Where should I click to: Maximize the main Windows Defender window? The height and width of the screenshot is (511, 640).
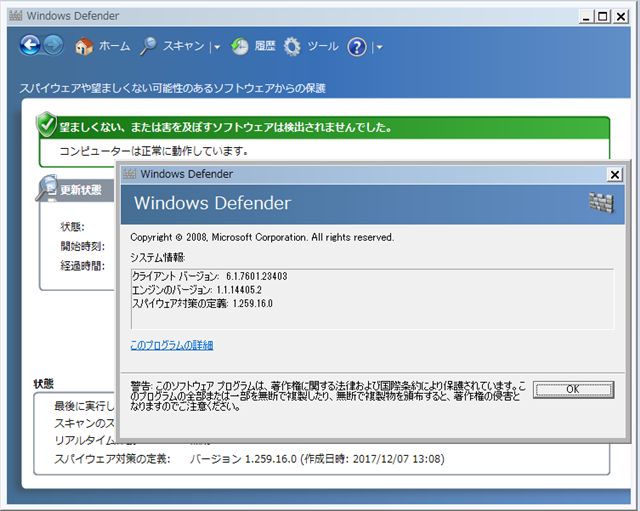point(602,17)
